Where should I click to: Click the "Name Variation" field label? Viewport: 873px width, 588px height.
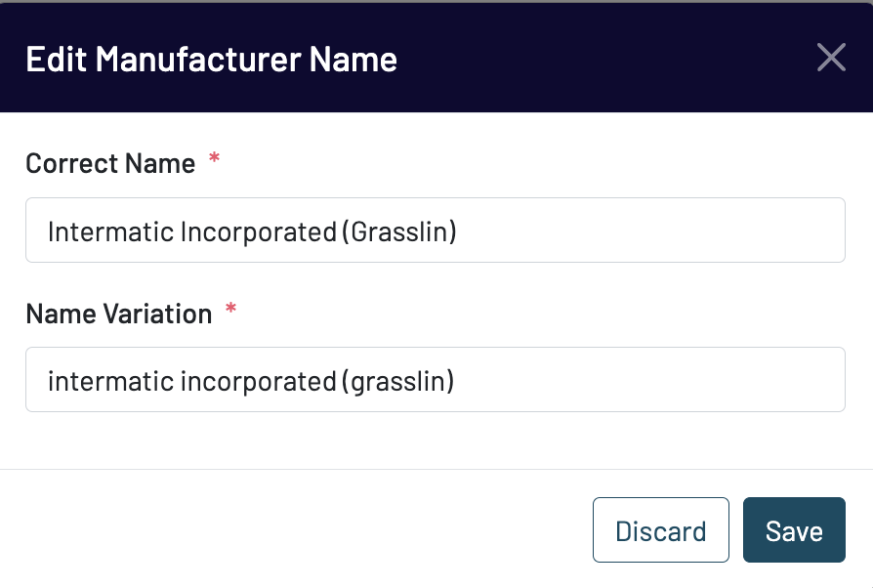tap(118, 314)
